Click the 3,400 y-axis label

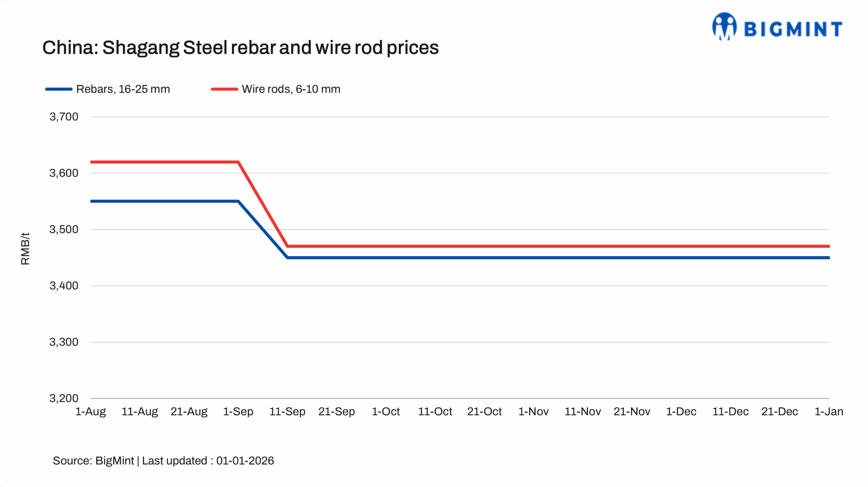coord(64,286)
